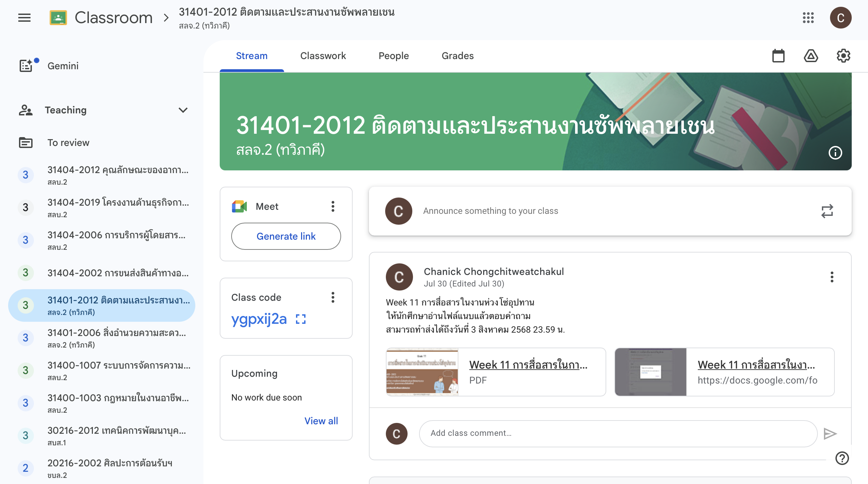This screenshot has height=484, width=868.
Task: Switch to the People tab
Action: click(x=394, y=56)
